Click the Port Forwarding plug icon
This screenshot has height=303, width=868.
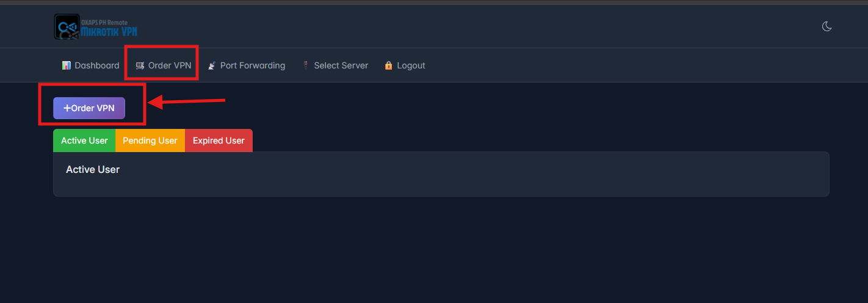[x=212, y=65]
